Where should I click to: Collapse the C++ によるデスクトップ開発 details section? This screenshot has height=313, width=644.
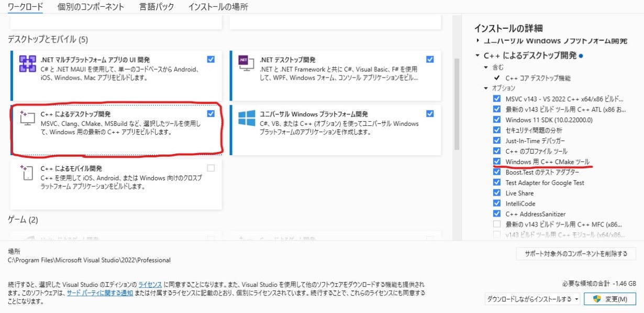(x=478, y=56)
